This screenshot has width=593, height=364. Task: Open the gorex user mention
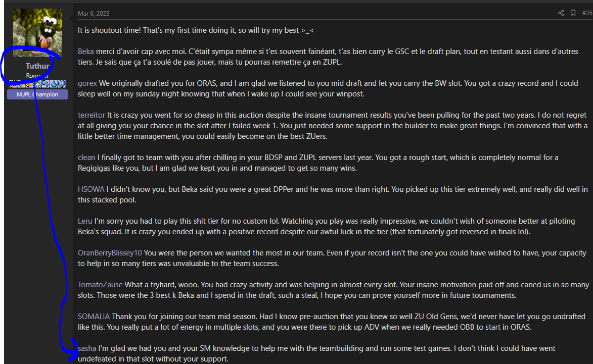[87, 83]
